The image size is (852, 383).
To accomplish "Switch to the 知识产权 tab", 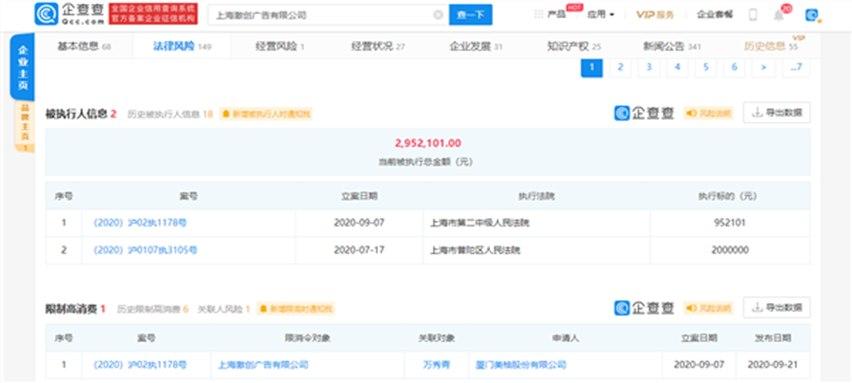I will (574, 47).
